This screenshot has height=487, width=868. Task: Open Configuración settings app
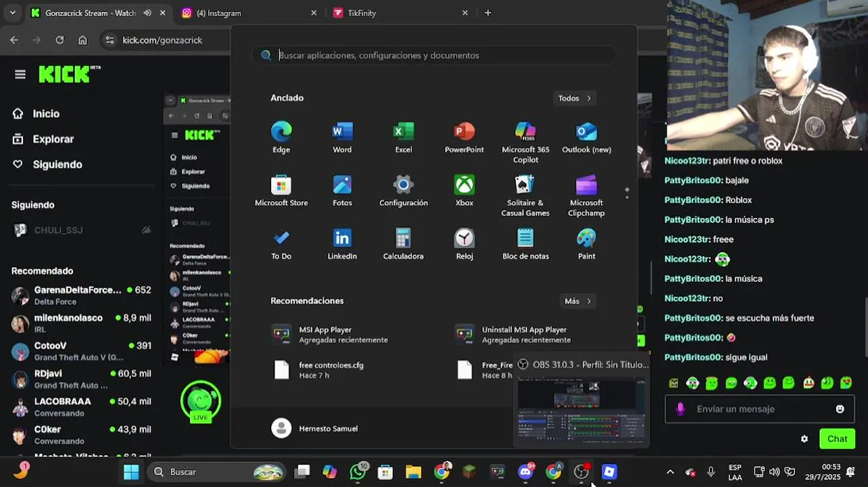click(404, 191)
